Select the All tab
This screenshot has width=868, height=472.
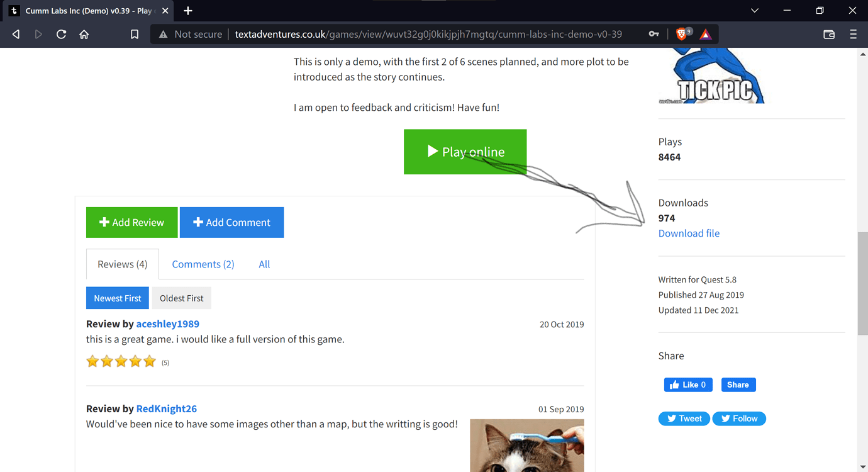point(264,264)
